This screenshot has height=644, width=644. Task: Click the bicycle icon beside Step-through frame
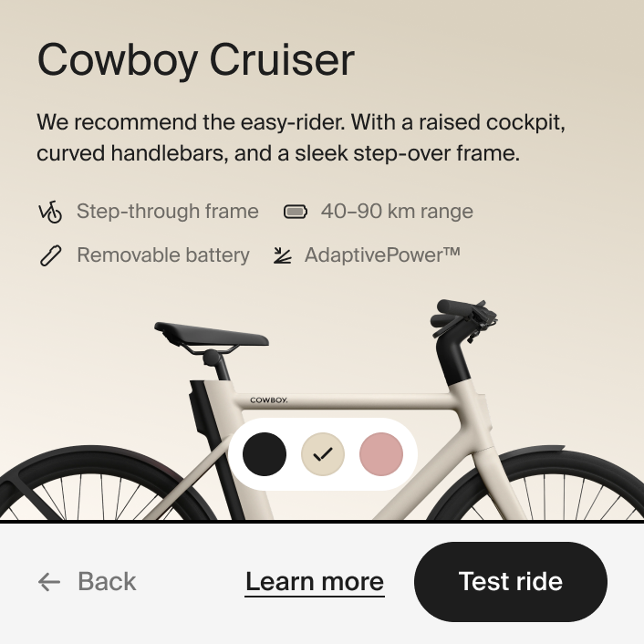pyautogui.click(x=50, y=213)
